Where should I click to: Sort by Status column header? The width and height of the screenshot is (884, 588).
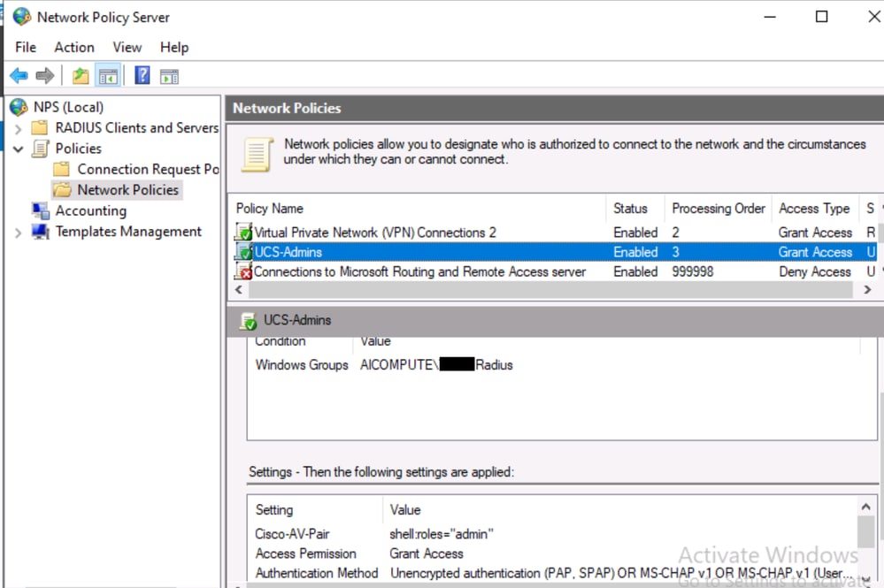tap(635, 209)
